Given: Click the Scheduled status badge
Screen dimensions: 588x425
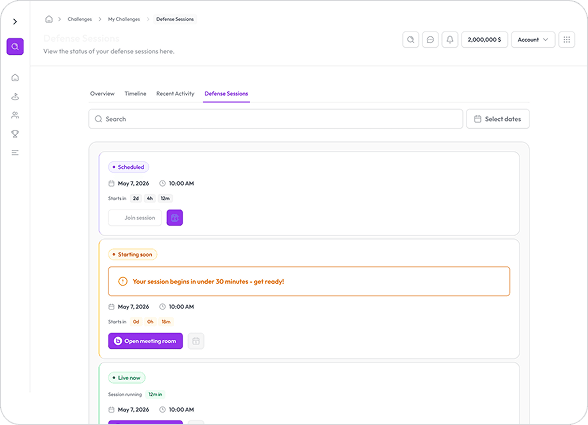Looking at the screenshot, I should (x=128, y=167).
